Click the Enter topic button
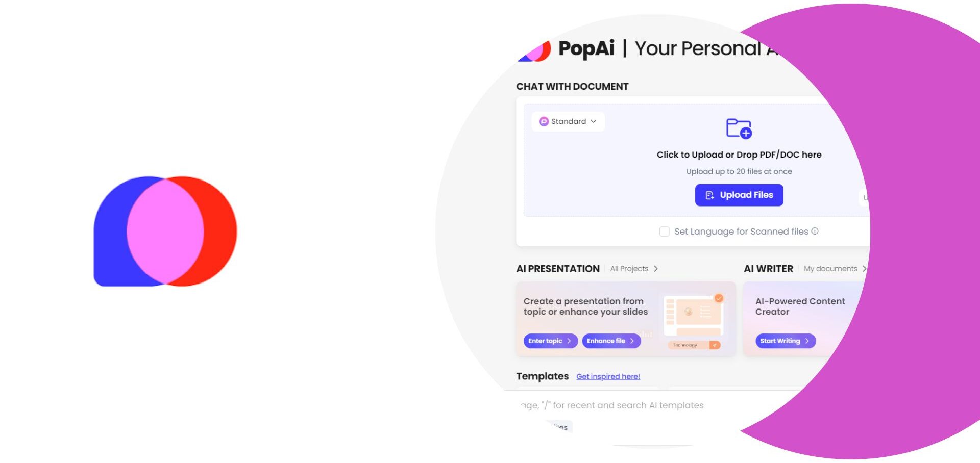This screenshot has width=980, height=463. click(550, 341)
